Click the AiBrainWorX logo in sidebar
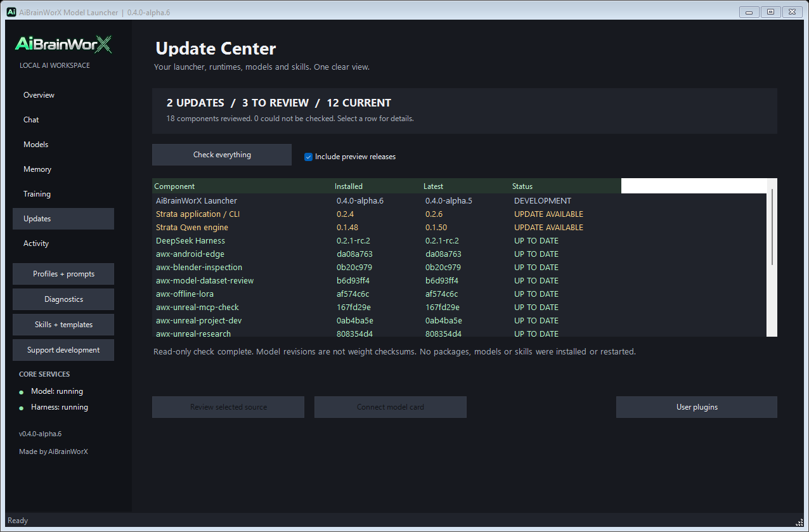Viewport: 809px width, 532px height. click(x=63, y=44)
